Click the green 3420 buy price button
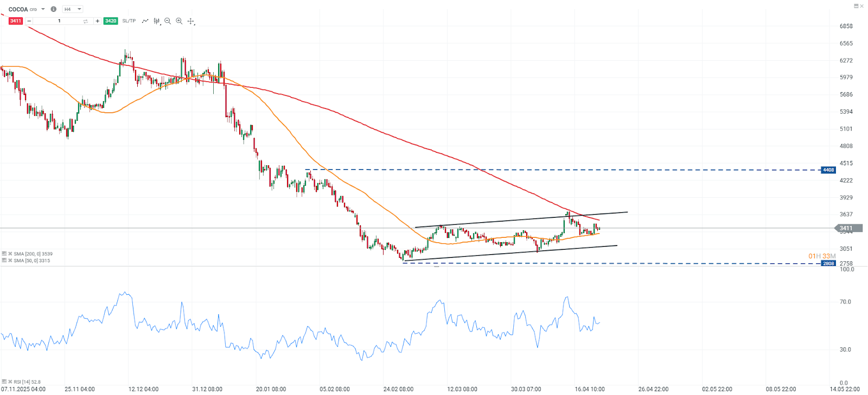The width and height of the screenshot is (868, 395). point(111,21)
